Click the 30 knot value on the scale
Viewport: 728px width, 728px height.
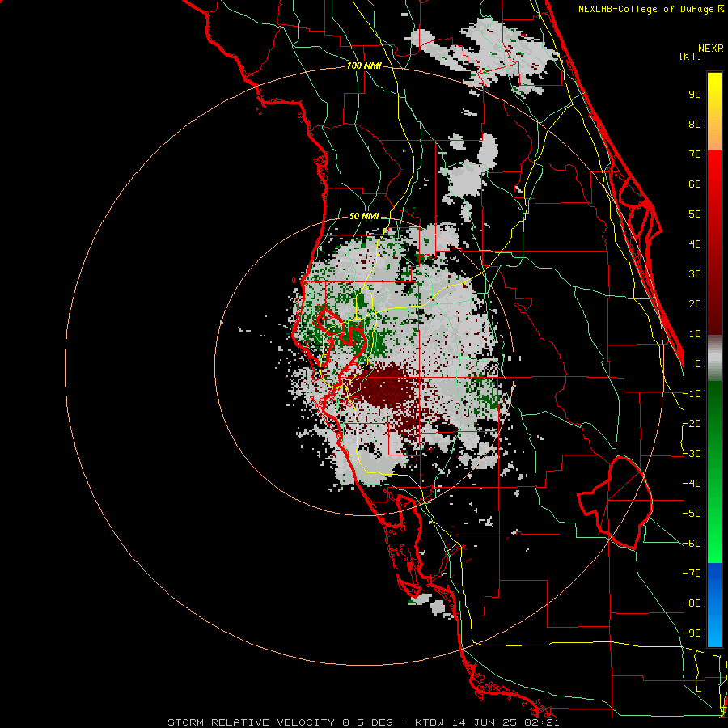[695, 274]
